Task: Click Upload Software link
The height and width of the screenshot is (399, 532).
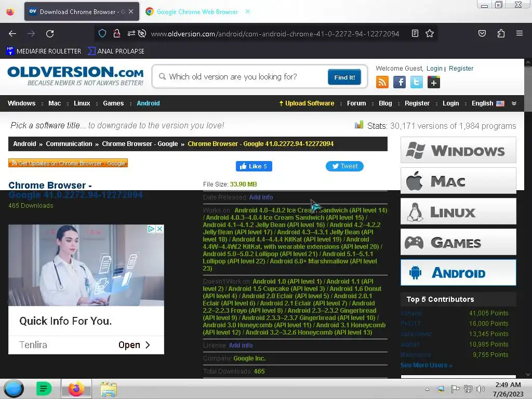Action: pyautogui.click(x=307, y=103)
